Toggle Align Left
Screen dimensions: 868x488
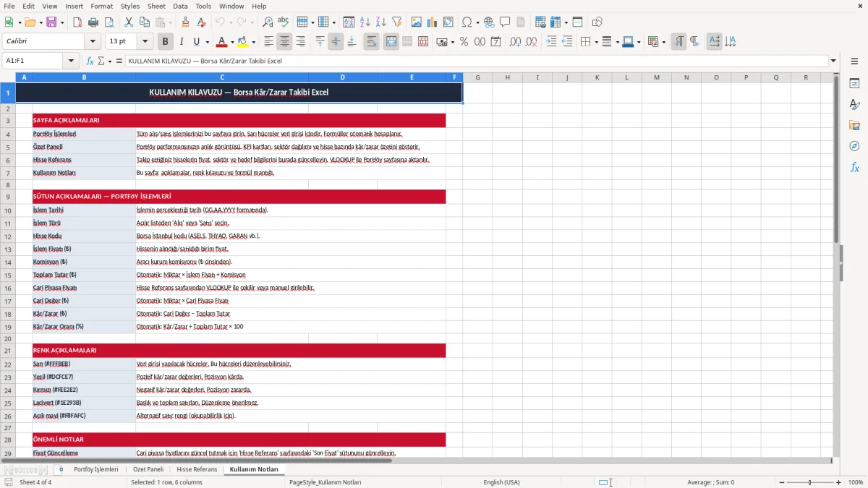[268, 42]
